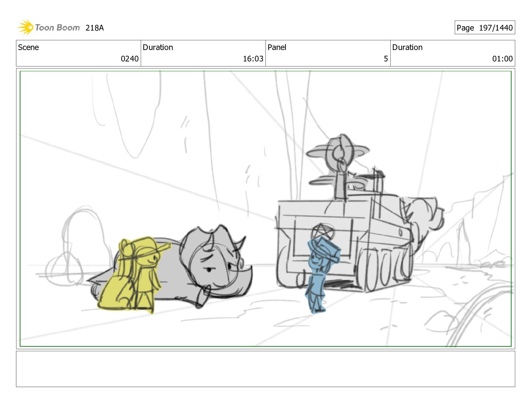
Task: Click the 'Panel' header label
Action: click(277, 47)
